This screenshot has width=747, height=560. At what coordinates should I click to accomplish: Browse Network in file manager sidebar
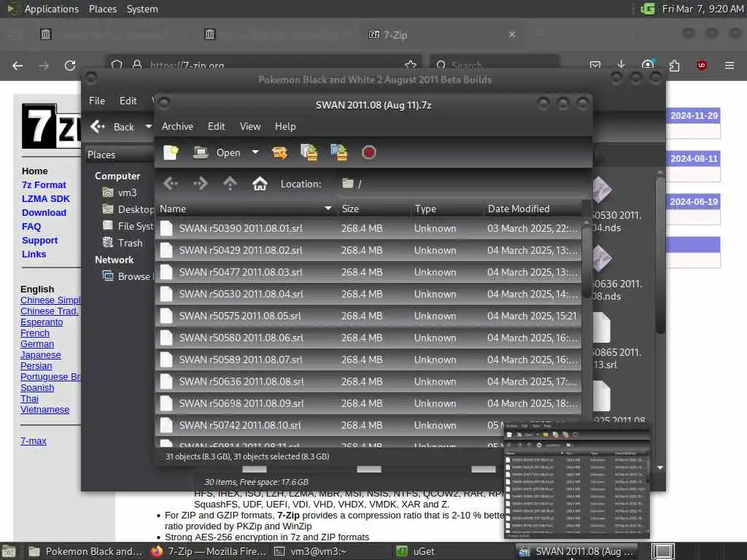(x=128, y=276)
